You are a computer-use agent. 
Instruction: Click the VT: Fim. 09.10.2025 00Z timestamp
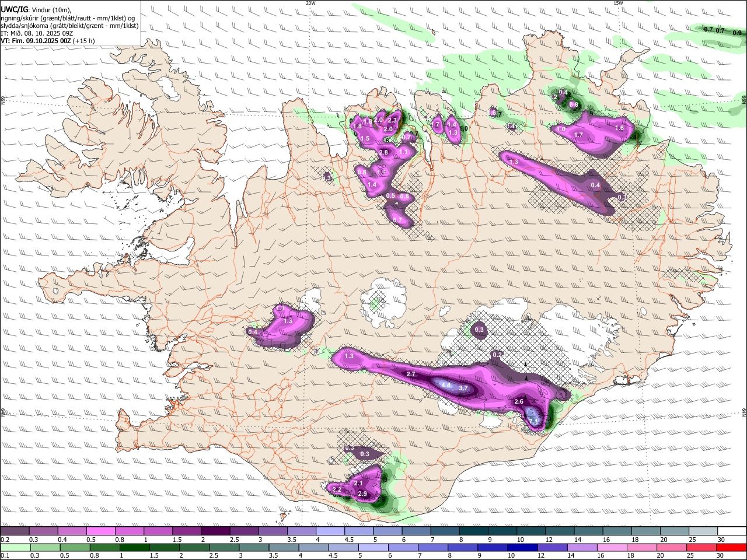pos(36,41)
